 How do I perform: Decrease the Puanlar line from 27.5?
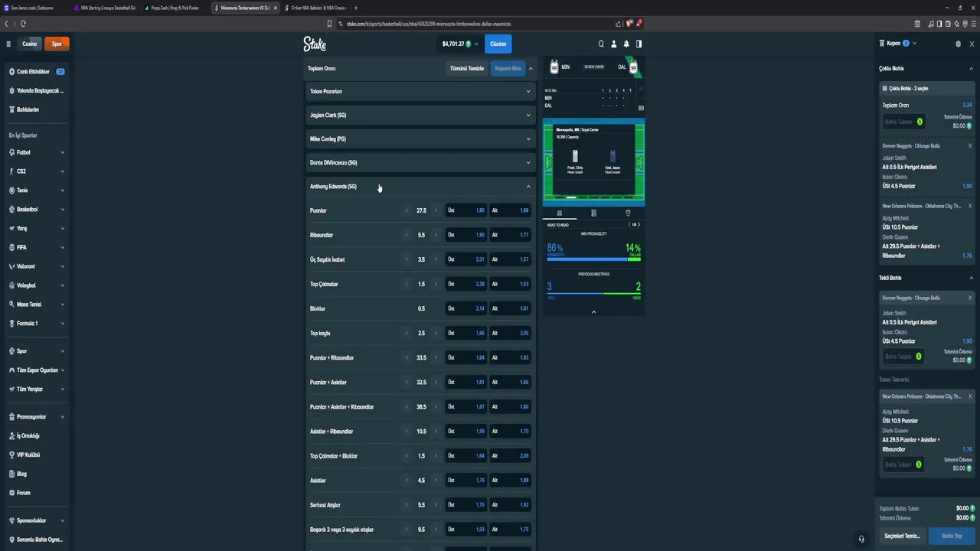[407, 210]
